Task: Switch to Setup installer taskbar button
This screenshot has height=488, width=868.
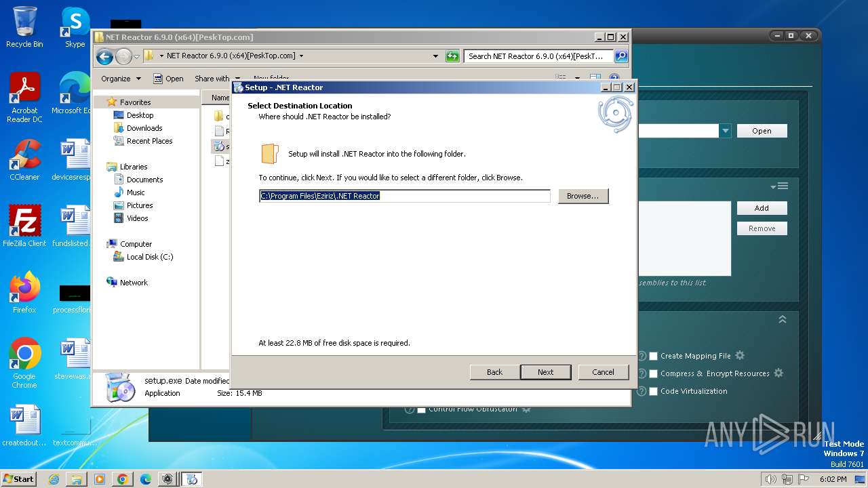Action: pos(192,479)
